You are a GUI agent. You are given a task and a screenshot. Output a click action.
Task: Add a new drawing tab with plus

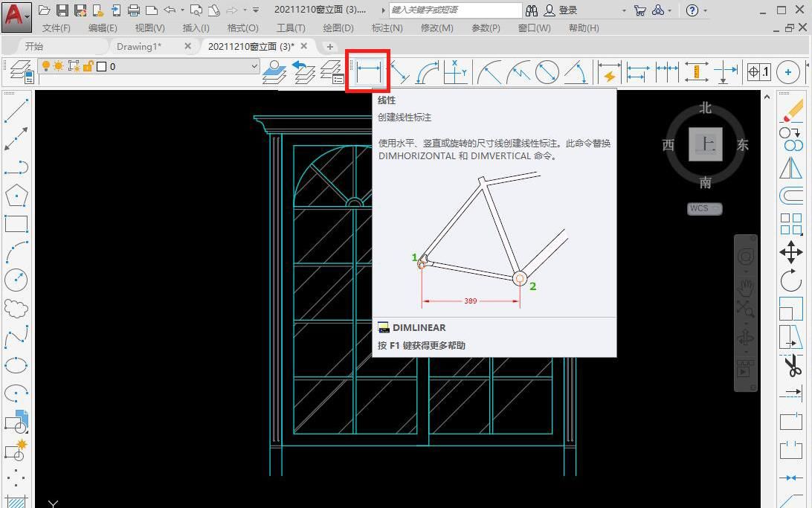tap(330, 46)
